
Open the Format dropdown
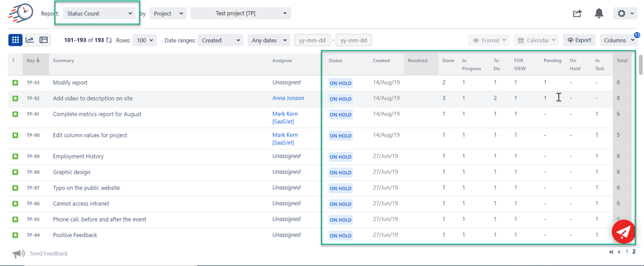pyautogui.click(x=489, y=40)
